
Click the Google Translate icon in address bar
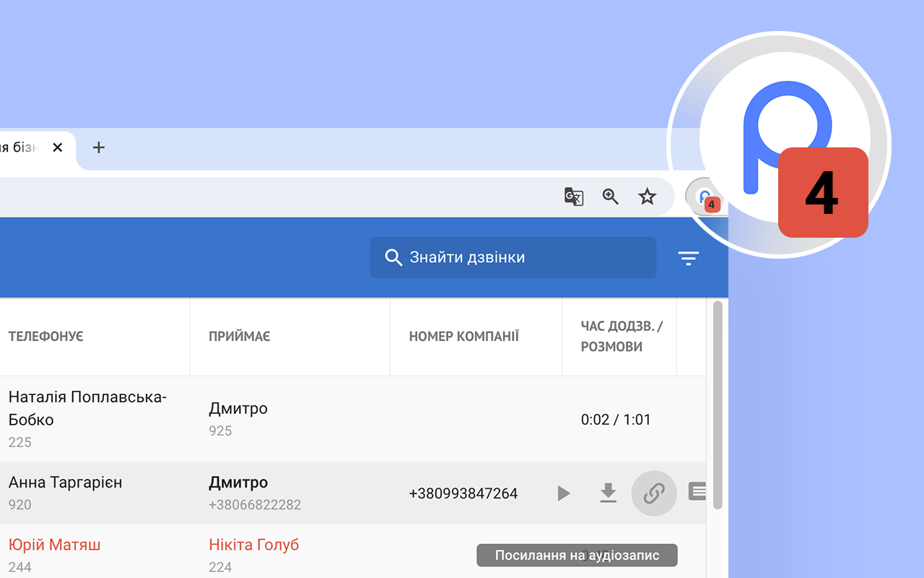pos(574,197)
